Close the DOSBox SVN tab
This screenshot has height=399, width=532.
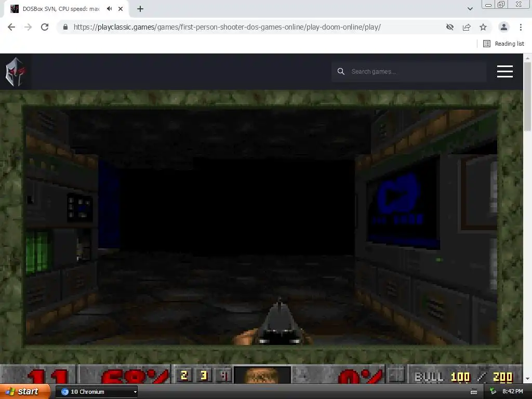121,9
